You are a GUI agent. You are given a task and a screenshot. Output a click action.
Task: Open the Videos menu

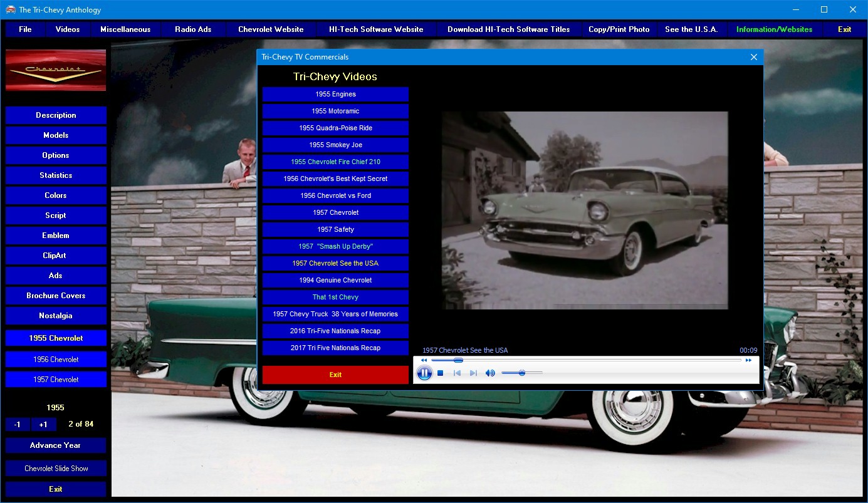[68, 29]
